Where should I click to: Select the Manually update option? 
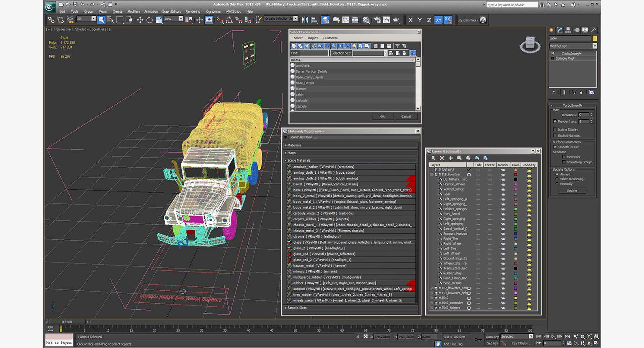[557, 184]
